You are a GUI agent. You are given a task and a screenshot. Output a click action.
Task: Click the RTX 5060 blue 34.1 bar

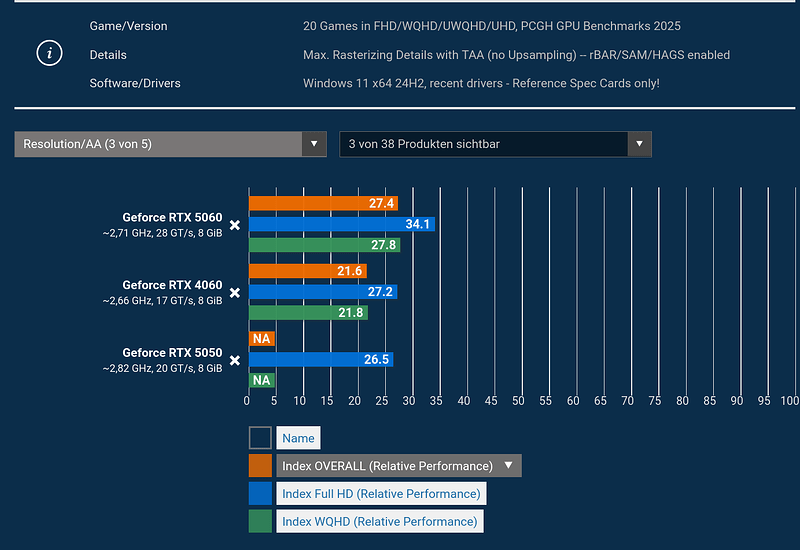click(340, 224)
